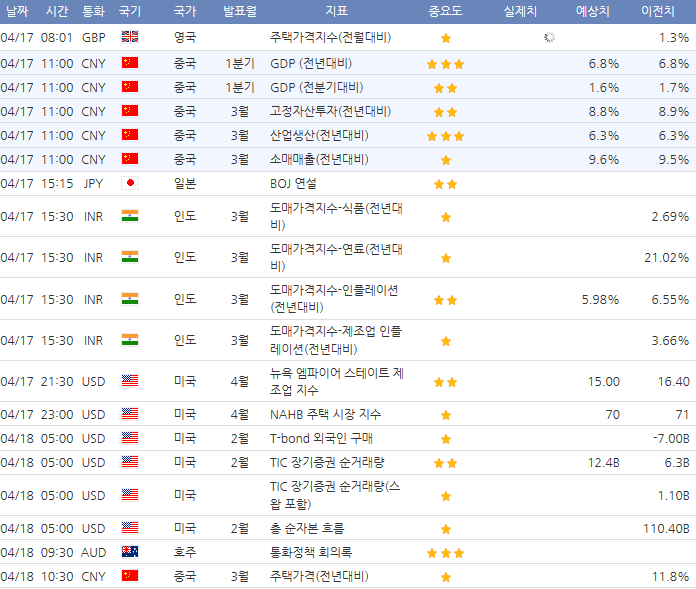This screenshot has width=696, height=589.
Task: Click the UK flag in the GBP row
Action: [130, 37]
